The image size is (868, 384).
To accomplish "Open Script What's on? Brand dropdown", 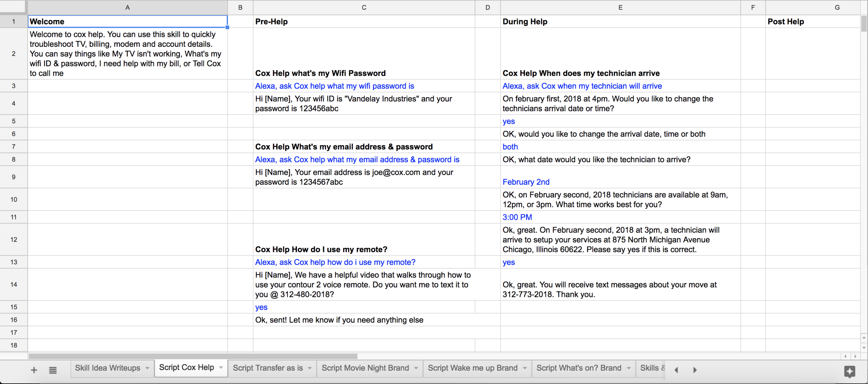I will (x=629, y=368).
